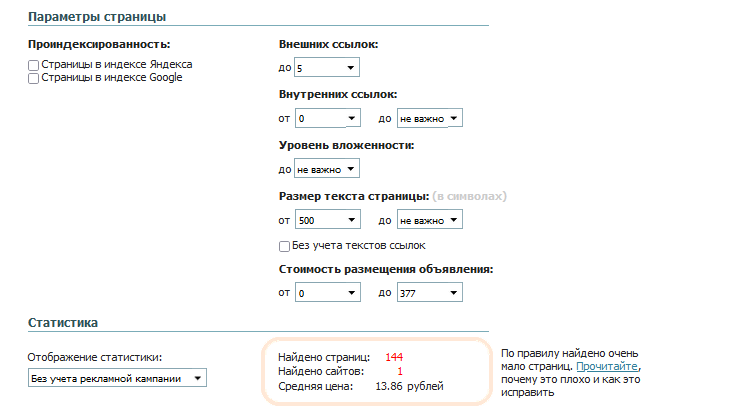
Task: Click the "Проиндексированность" label
Action: click(x=99, y=45)
